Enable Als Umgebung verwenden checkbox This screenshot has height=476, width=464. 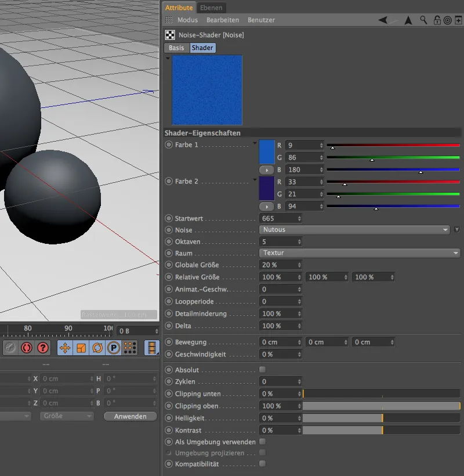(262, 441)
